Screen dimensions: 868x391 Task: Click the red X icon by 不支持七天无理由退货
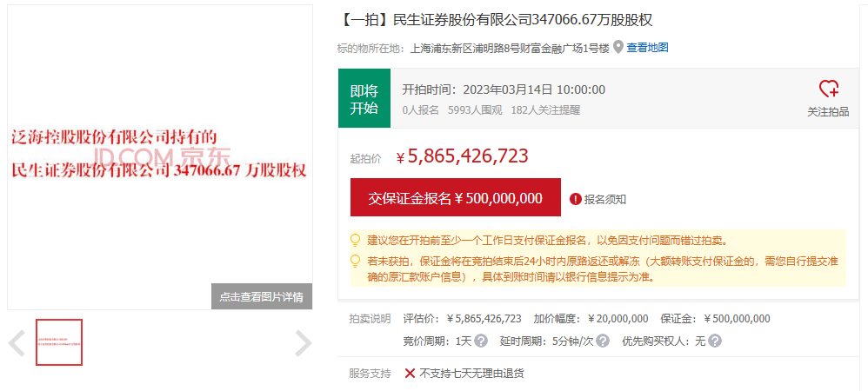410,374
